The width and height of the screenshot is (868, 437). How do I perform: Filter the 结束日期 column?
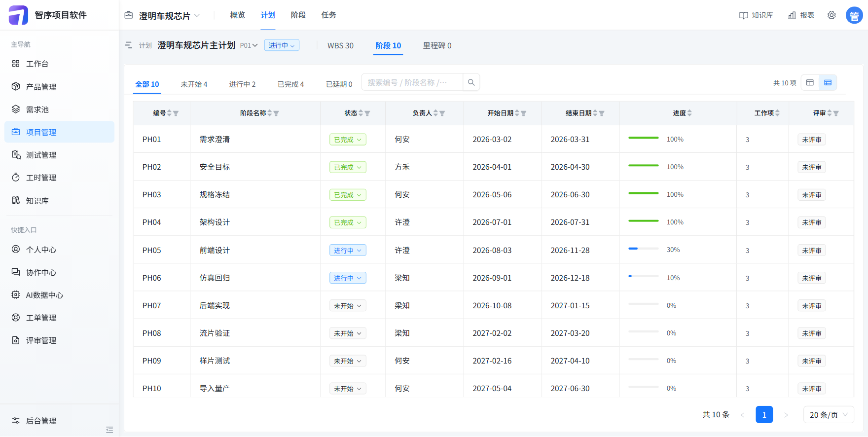(x=602, y=113)
